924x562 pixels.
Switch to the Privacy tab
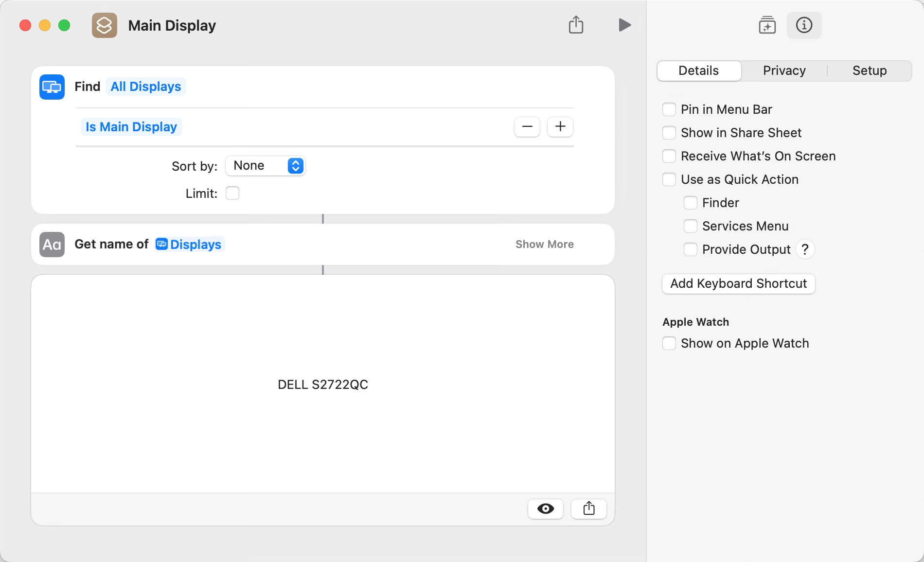click(x=784, y=71)
